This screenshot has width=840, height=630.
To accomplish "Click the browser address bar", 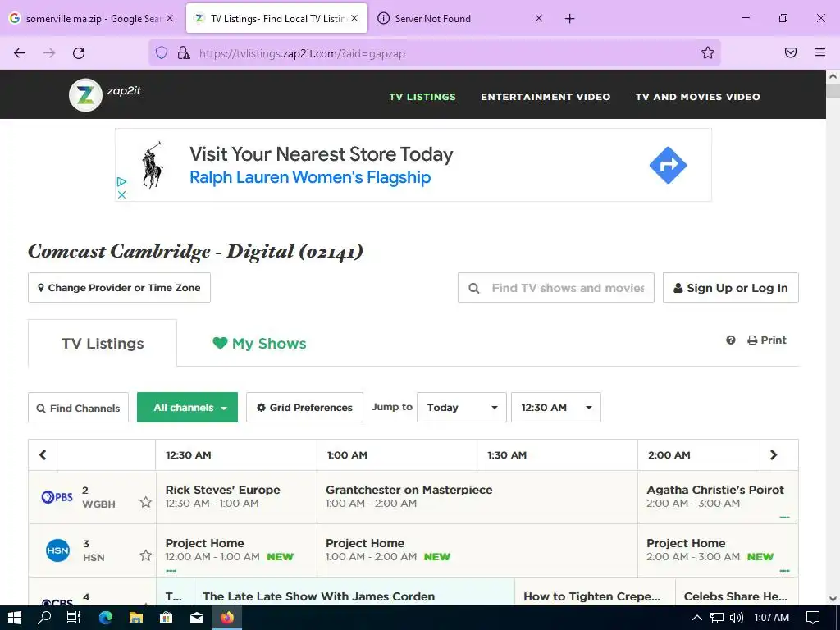I will (434, 53).
